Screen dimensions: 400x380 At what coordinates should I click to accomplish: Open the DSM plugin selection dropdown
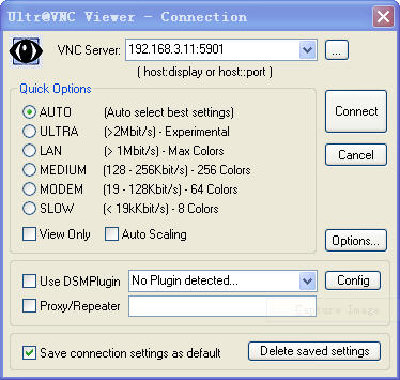tap(307, 281)
